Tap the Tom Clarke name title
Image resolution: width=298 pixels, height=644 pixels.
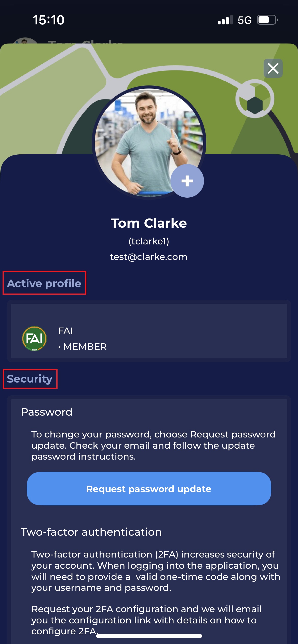[x=149, y=223]
